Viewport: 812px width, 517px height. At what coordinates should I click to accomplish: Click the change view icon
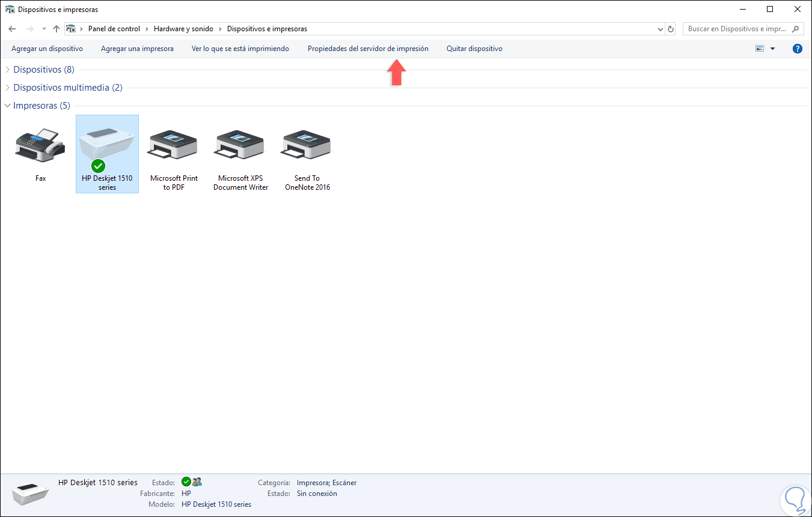tap(760, 49)
